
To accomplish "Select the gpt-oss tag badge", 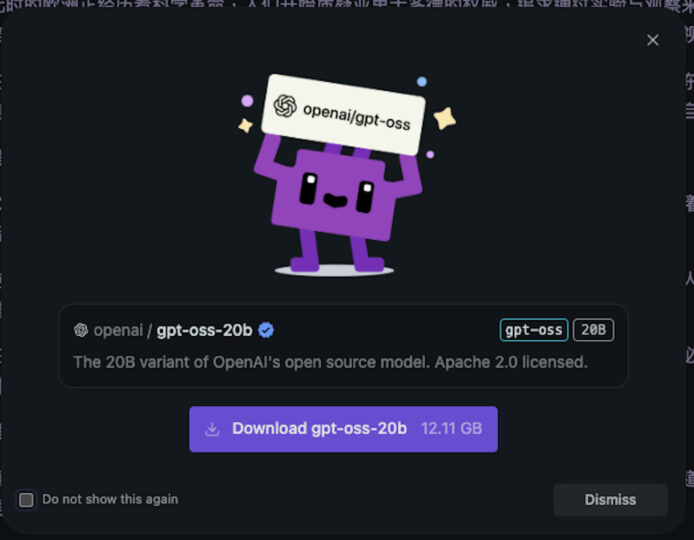I will 534,330.
